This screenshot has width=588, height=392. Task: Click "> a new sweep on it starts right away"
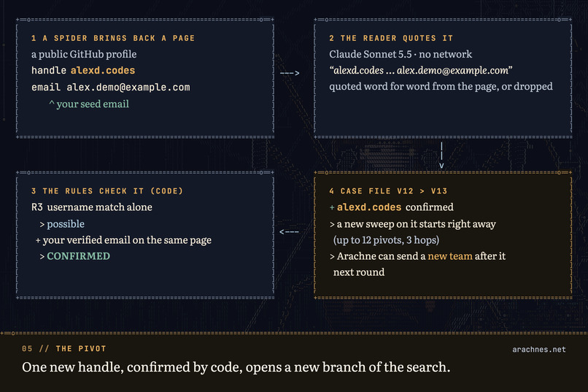pyautogui.click(x=412, y=224)
